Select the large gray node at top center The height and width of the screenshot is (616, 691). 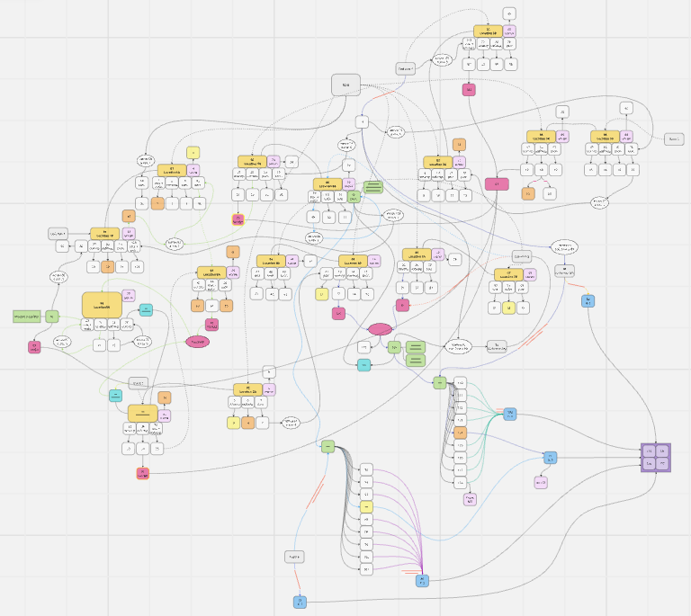point(345,85)
